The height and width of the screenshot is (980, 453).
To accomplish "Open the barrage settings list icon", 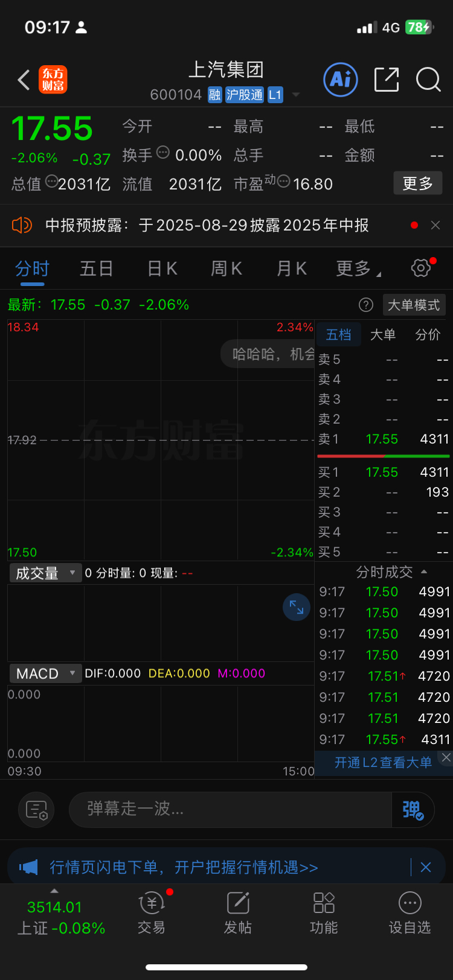I will click(36, 810).
